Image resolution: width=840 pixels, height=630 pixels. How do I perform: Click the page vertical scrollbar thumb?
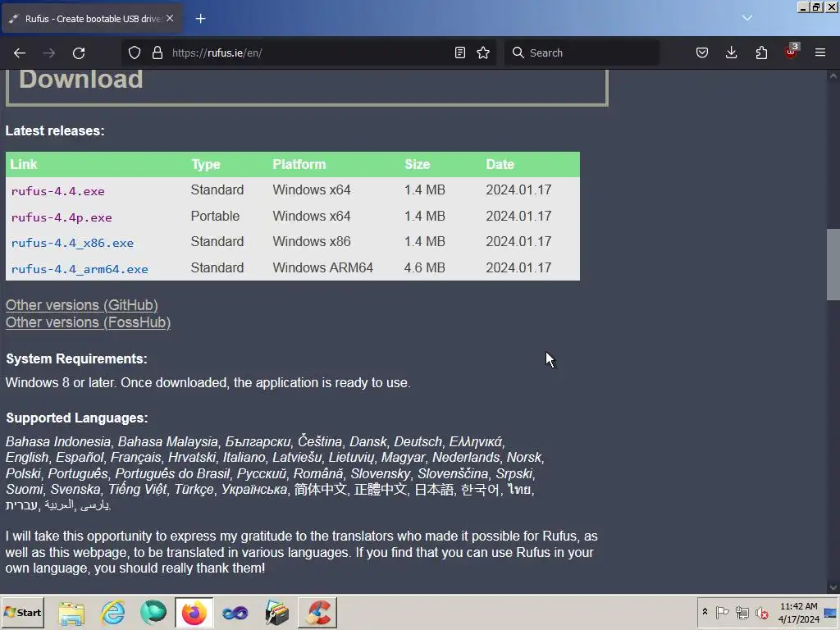pos(833,265)
